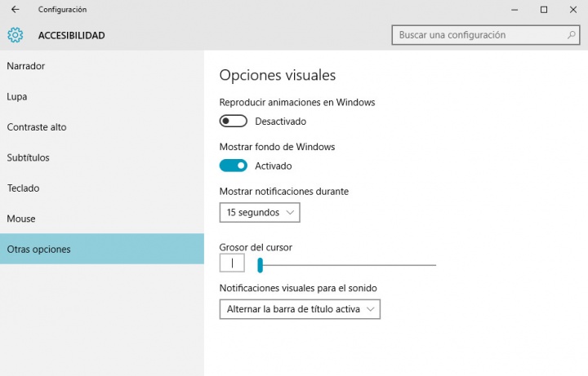Viewport: 588px width, 376px height.
Task: Click the Grosor del cursor slider handle
Action: coord(260,265)
